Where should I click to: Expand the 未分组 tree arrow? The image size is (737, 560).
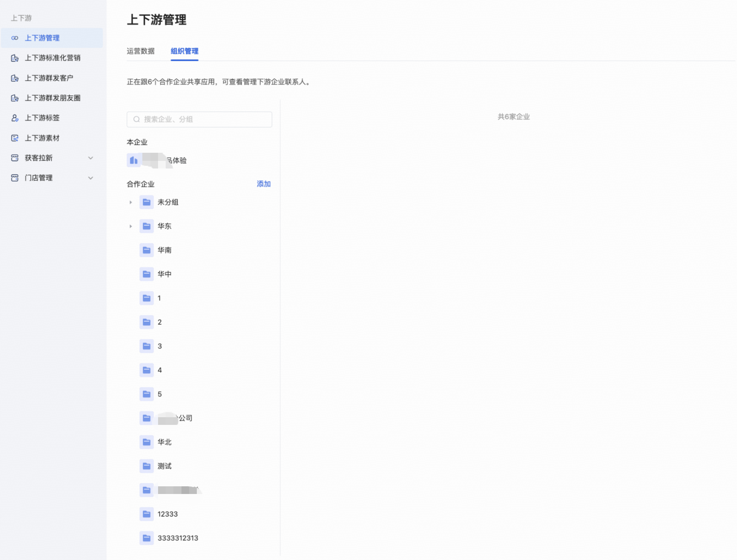130,202
